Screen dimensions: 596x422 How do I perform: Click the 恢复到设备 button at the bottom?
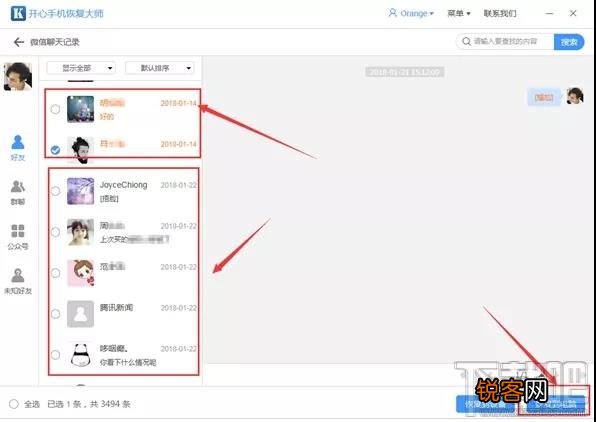click(485, 404)
